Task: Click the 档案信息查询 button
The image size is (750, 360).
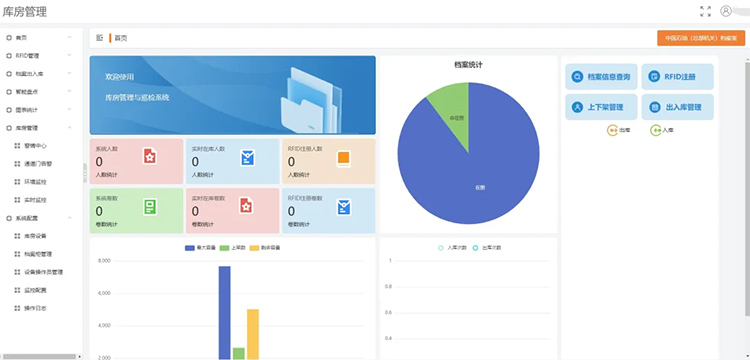Action: coord(601,76)
